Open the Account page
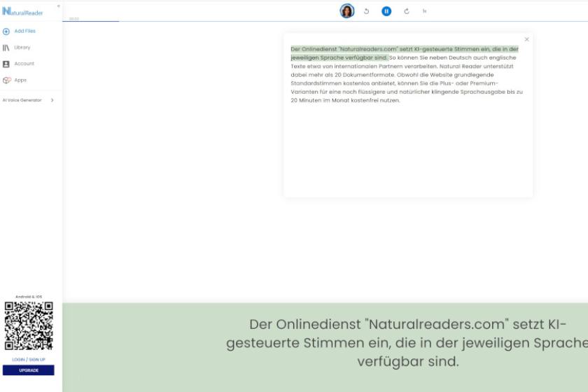 click(24, 64)
